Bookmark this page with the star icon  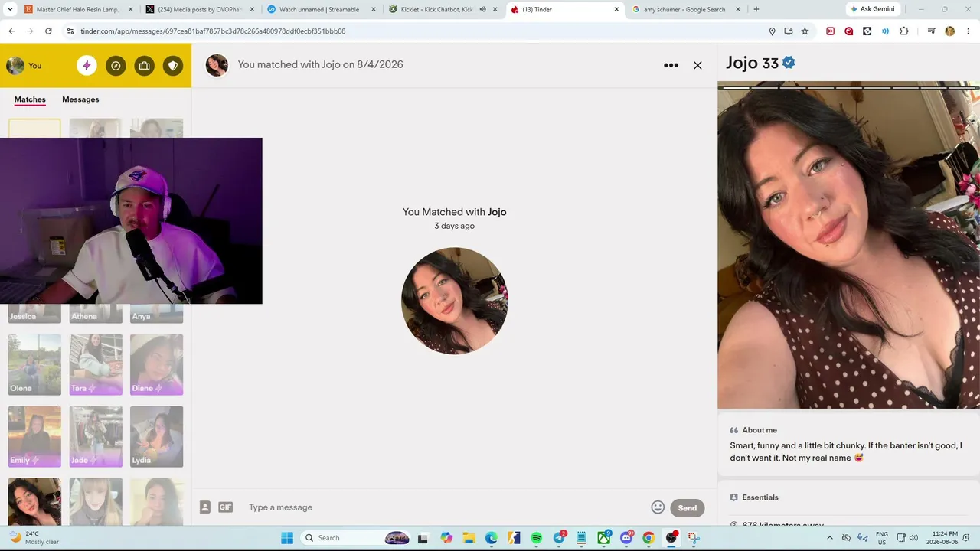805,31
